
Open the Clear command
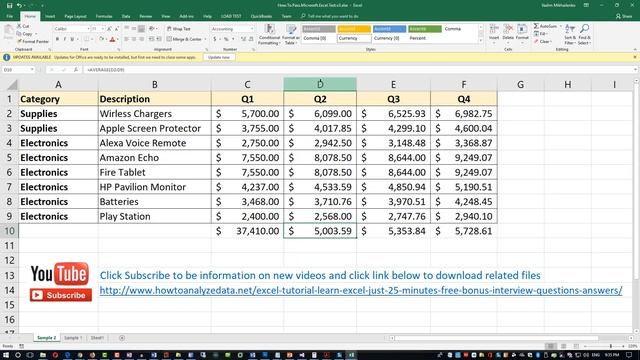pyautogui.click(x=543, y=42)
